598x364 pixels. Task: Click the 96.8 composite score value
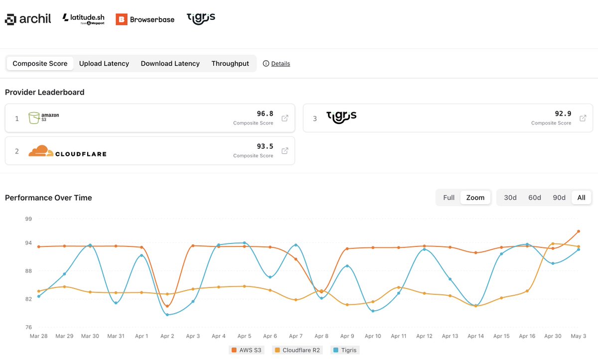tap(265, 114)
